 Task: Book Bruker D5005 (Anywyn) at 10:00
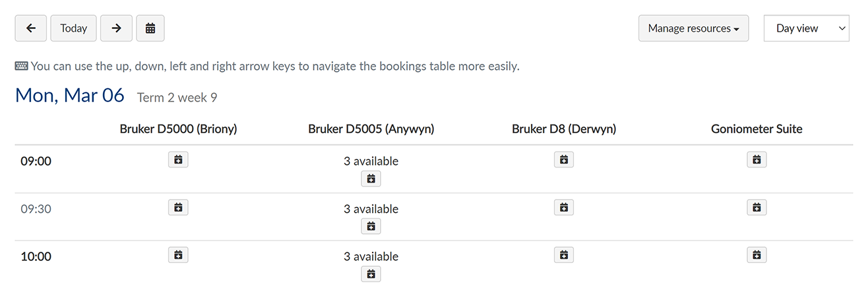tap(371, 274)
